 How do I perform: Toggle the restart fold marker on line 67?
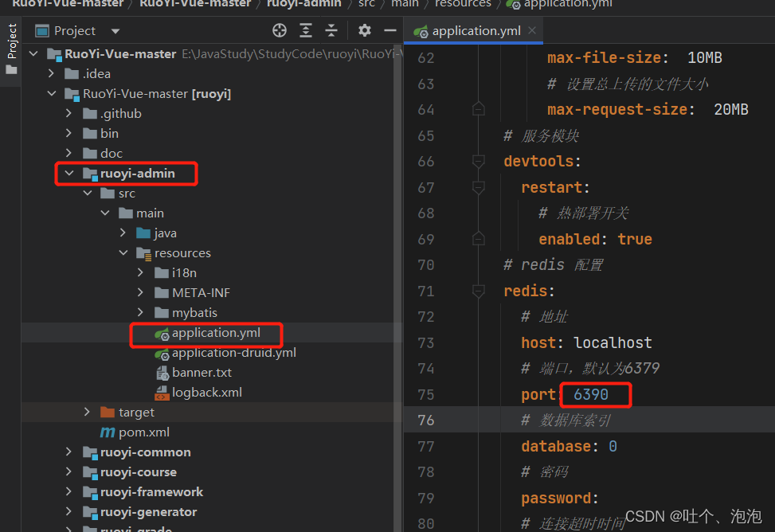tap(478, 187)
